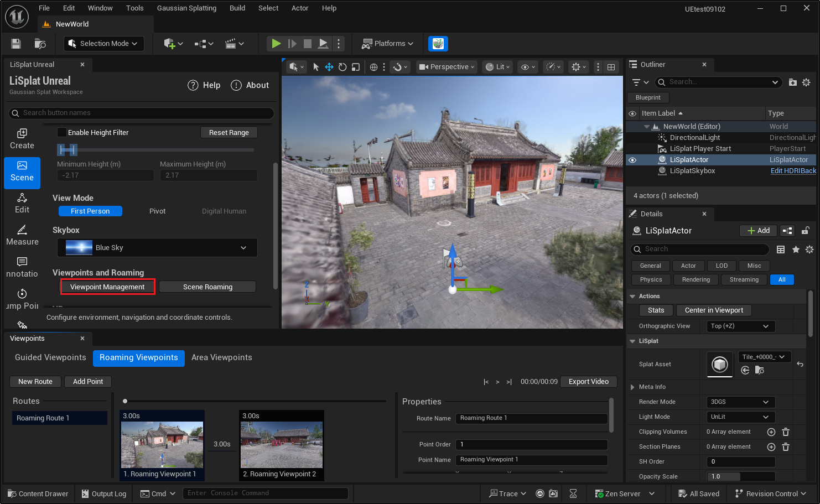
Task: Show only Rendering properties in Details
Action: click(x=696, y=280)
